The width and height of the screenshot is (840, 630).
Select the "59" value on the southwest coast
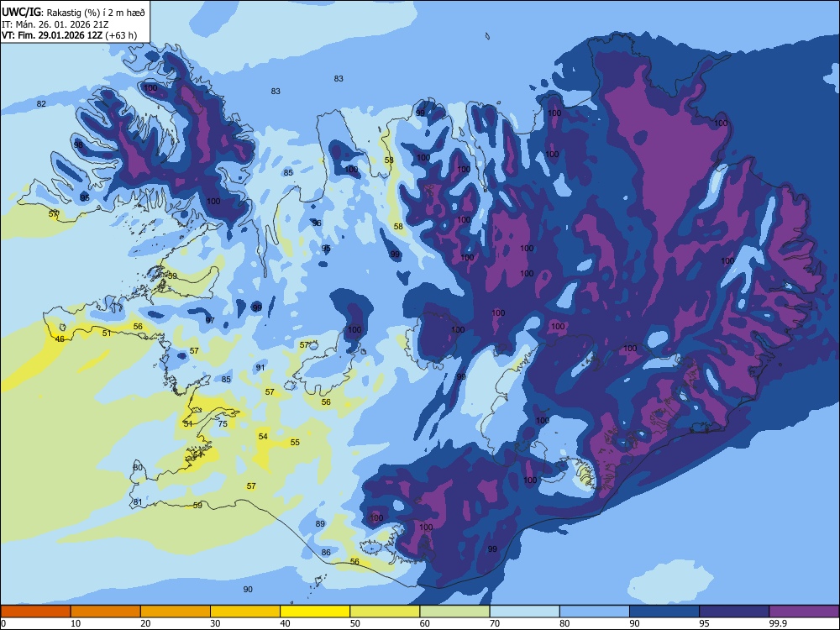tap(197, 505)
